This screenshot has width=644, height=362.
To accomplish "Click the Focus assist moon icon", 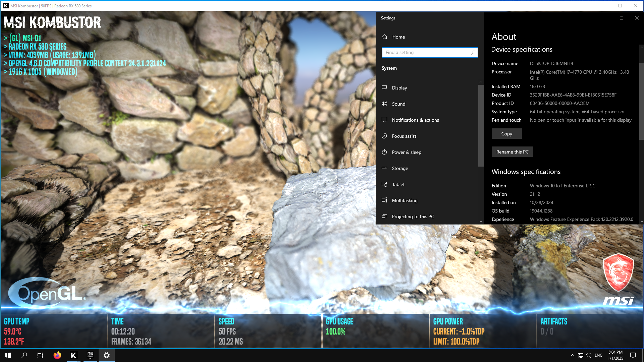I will 384,136.
